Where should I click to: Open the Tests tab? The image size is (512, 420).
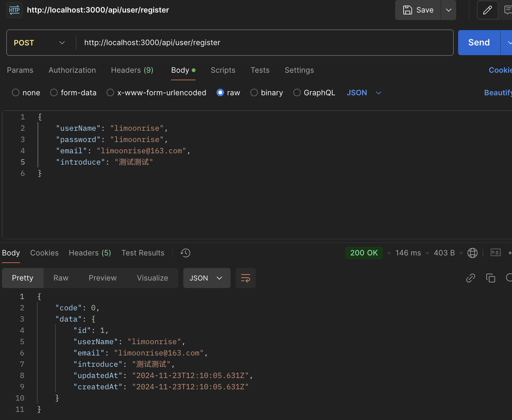(260, 70)
